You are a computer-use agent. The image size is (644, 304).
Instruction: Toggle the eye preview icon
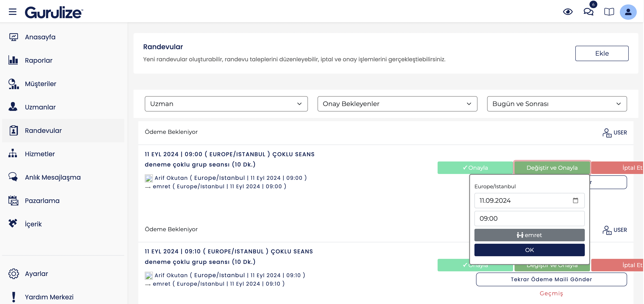coord(568,12)
